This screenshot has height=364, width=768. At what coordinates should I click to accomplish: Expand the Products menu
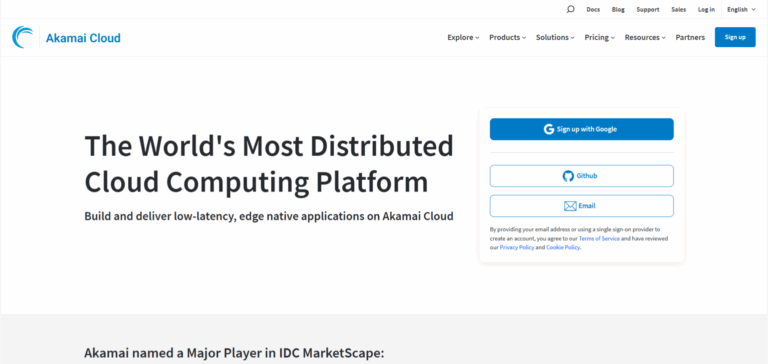(x=507, y=37)
